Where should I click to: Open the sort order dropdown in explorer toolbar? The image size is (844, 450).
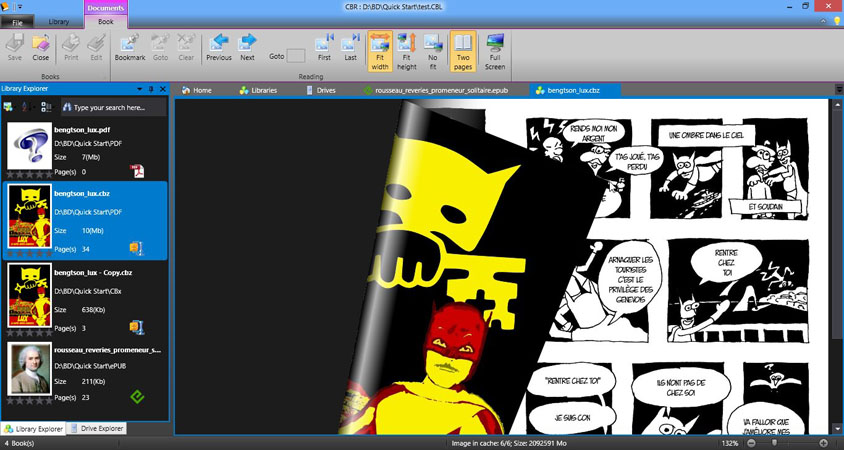pos(26,107)
